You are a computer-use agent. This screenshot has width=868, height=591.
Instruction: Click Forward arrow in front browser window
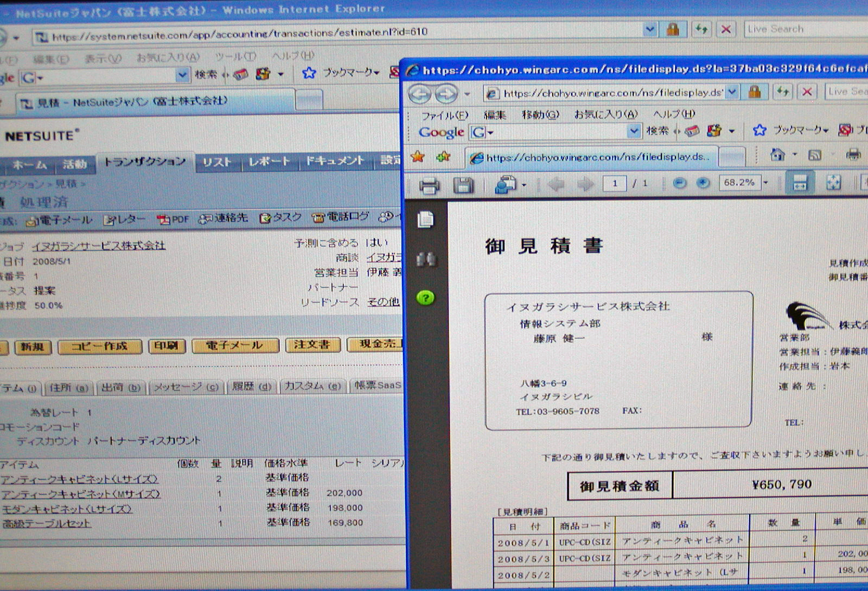[x=446, y=94]
